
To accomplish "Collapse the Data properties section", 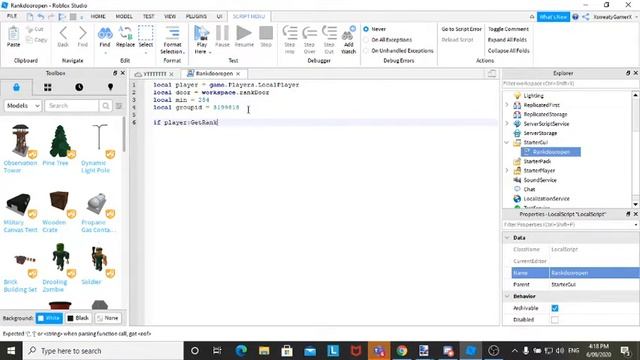I will (507, 238).
